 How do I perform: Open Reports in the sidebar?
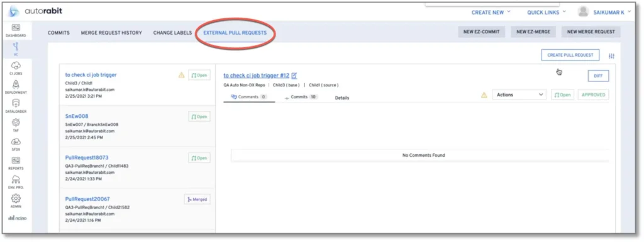tap(16, 163)
